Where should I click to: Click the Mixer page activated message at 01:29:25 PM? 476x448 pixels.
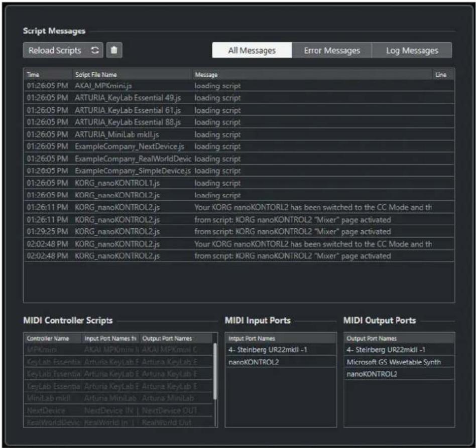tap(293, 232)
